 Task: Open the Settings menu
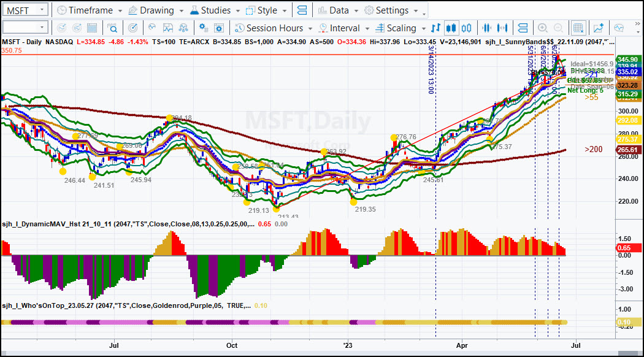387,10
